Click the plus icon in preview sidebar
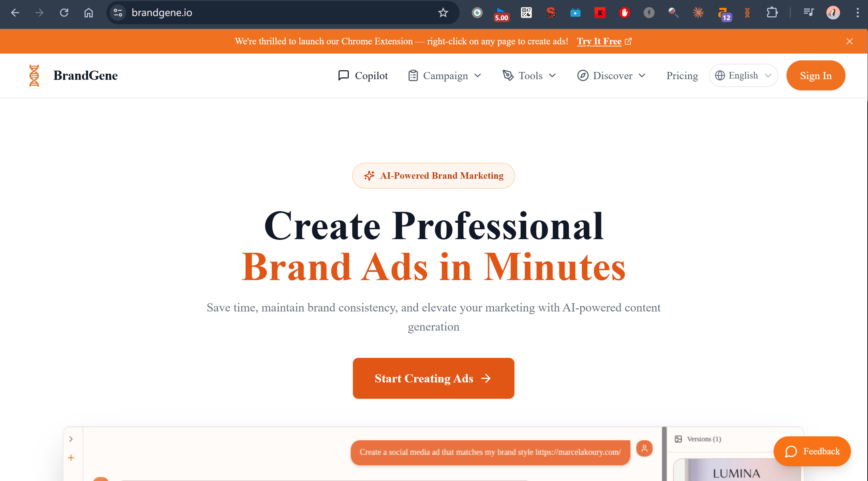 (x=71, y=458)
